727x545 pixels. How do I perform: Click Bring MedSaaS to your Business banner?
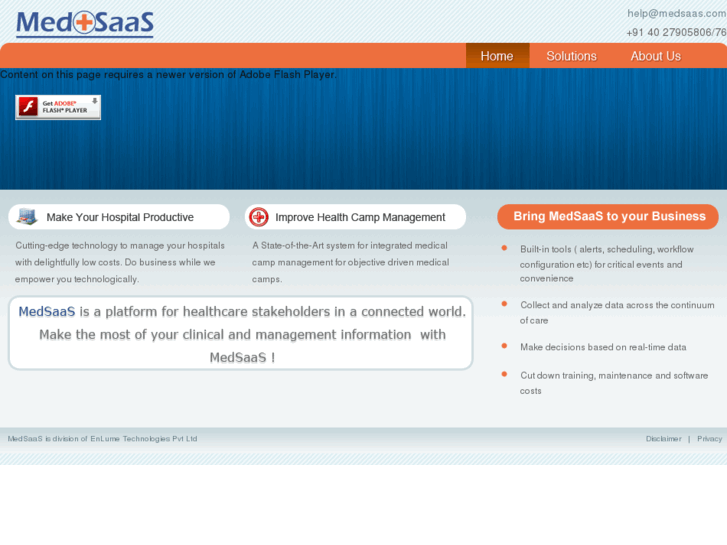tap(608, 217)
